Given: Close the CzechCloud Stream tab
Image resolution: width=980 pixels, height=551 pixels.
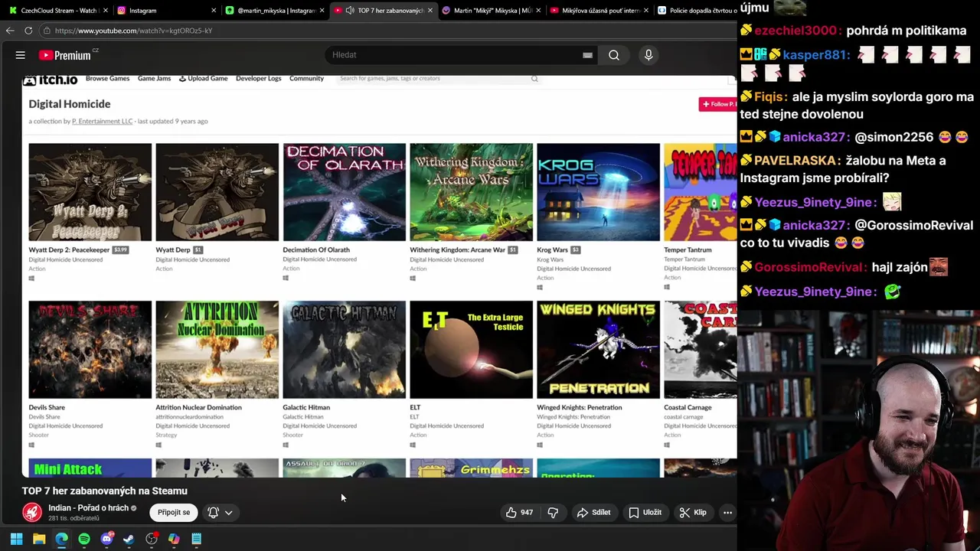Looking at the screenshot, I should pos(106,11).
